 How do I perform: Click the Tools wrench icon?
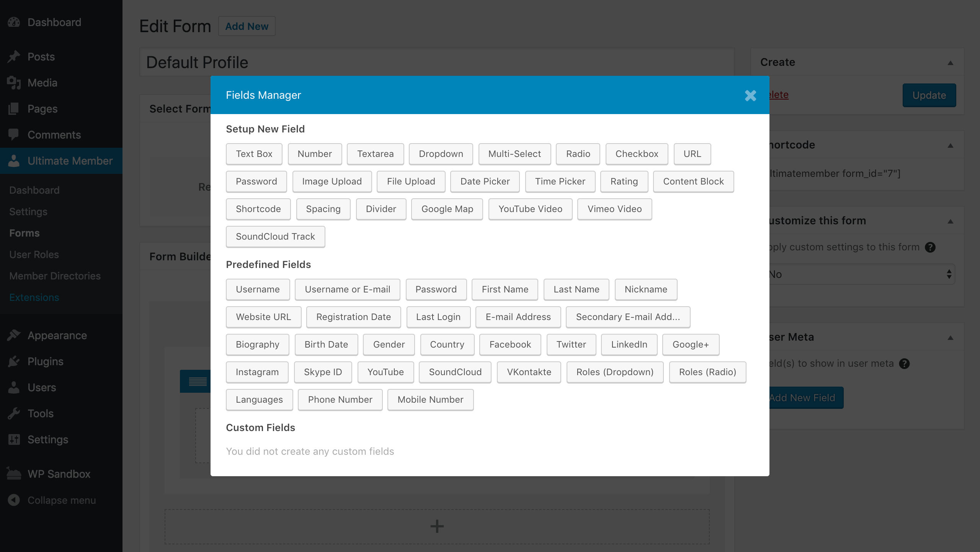(14, 413)
